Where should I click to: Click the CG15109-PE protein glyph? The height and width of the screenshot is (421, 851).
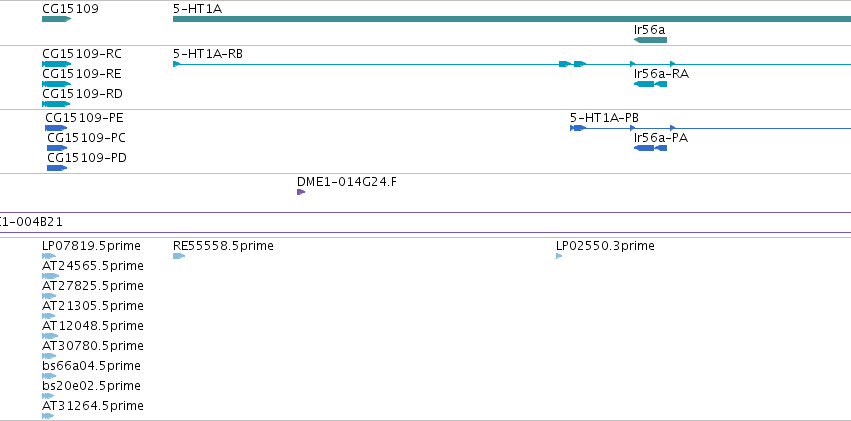point(56,128)
